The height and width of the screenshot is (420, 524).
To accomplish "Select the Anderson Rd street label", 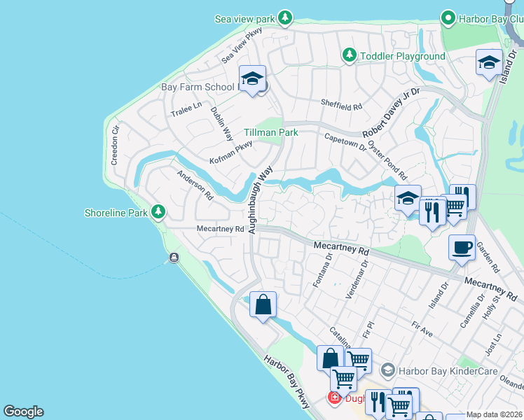I will 195,185.
